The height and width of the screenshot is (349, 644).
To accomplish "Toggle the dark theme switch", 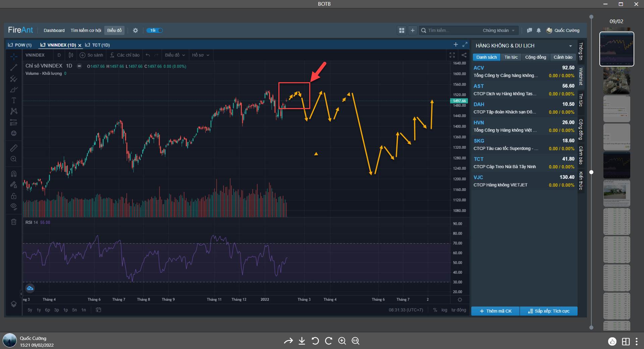I will pyautogui.click(x=155, y=30).
